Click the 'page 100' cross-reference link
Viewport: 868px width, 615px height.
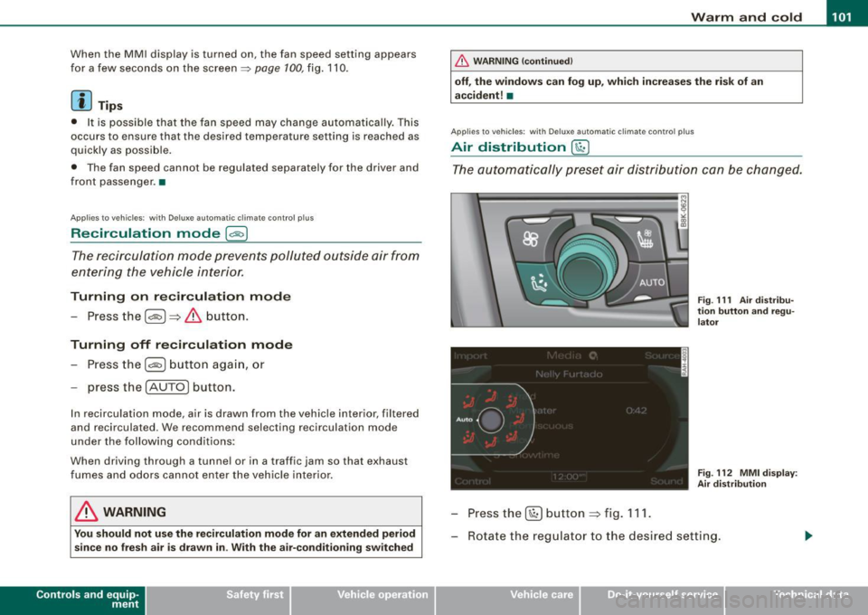point(279,69)
